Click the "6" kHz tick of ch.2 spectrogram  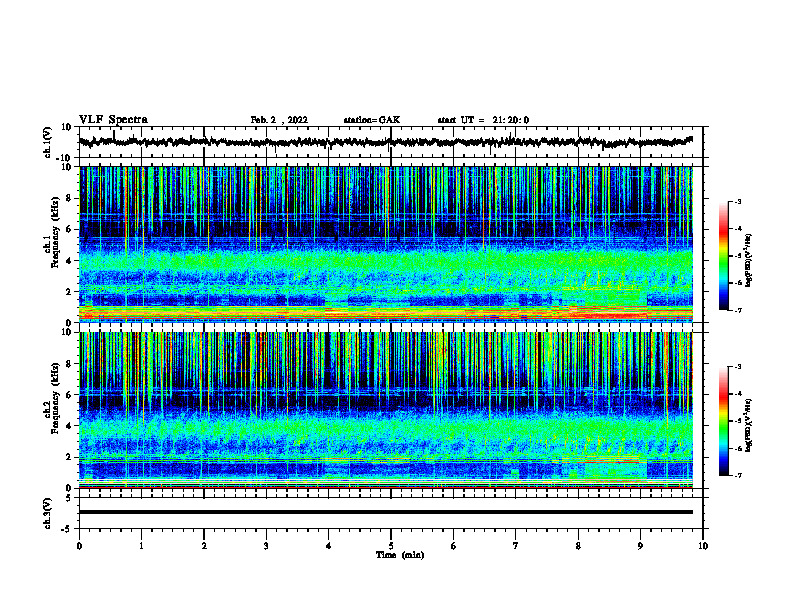[x=70, y=395]
